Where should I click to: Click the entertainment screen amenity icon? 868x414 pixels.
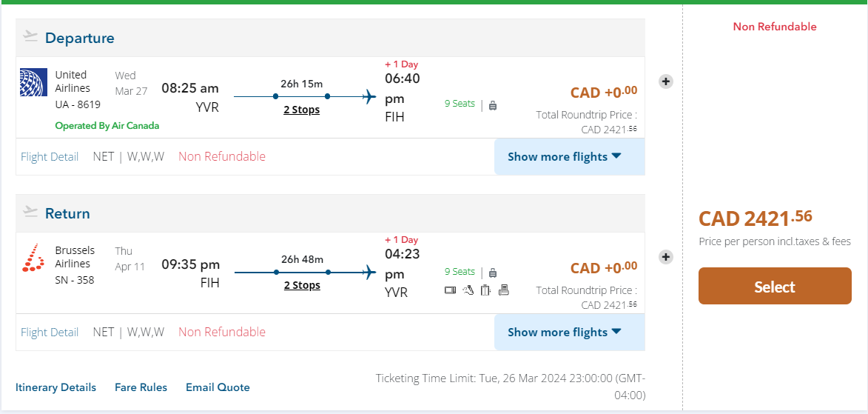[450, 290]
